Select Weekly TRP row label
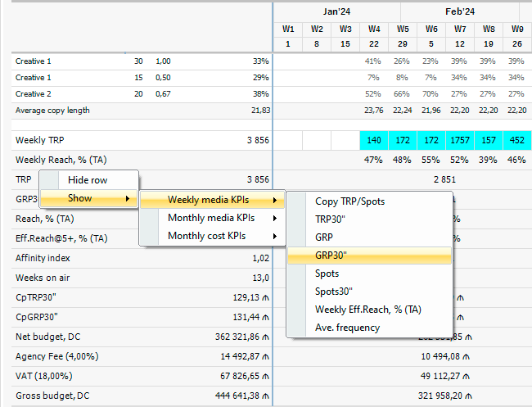 [40, 140]
